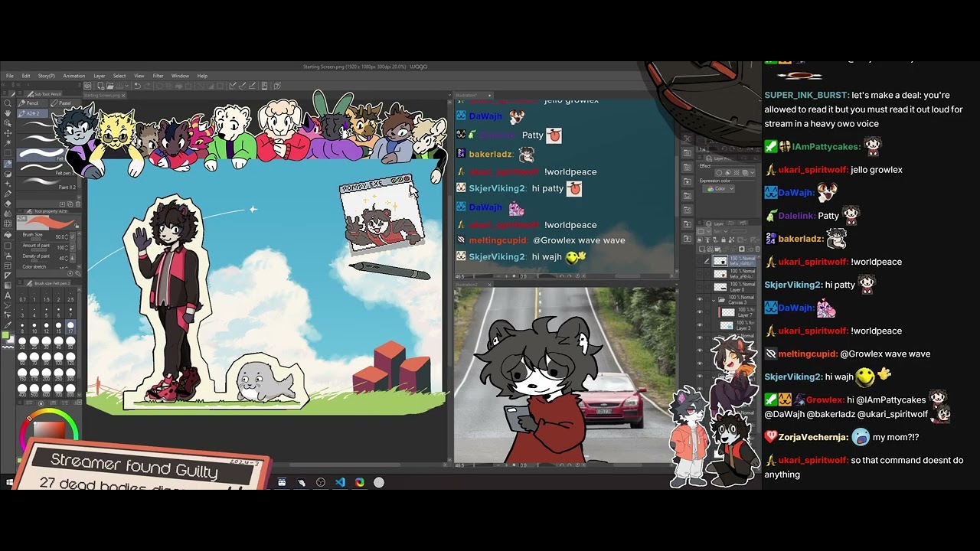Hide Layer 3 with eye icon

coord(700,324)
